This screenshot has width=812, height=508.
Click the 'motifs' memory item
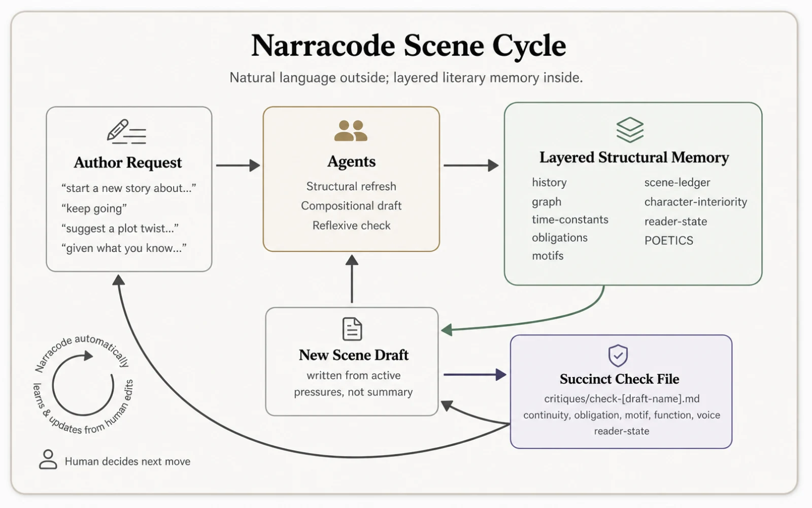[x=548, y=256]
